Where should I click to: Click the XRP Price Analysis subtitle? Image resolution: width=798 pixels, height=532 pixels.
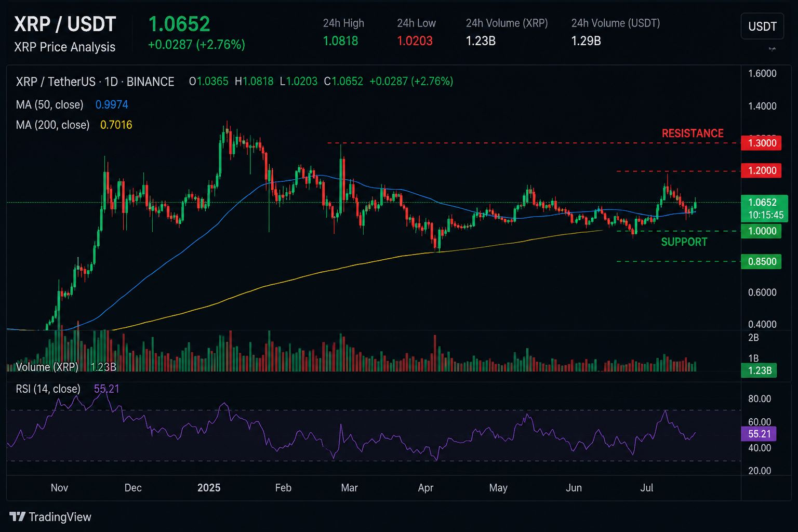tap(65, 47)
